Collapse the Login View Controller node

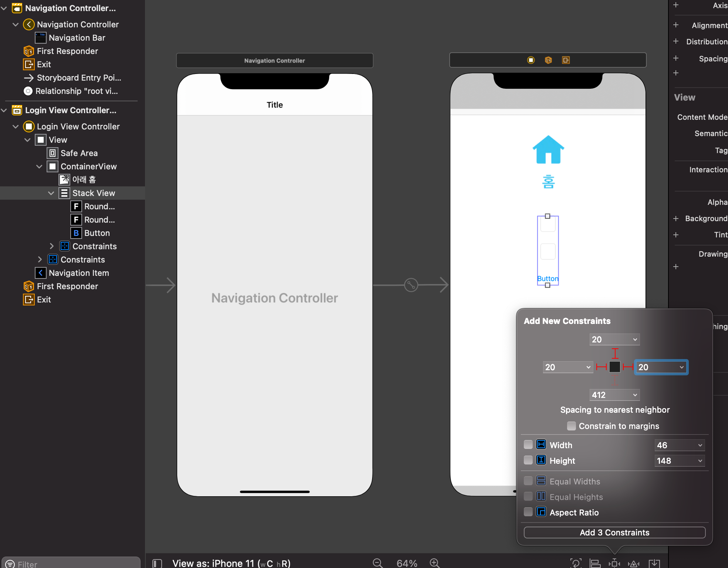(x=16, y=126)
